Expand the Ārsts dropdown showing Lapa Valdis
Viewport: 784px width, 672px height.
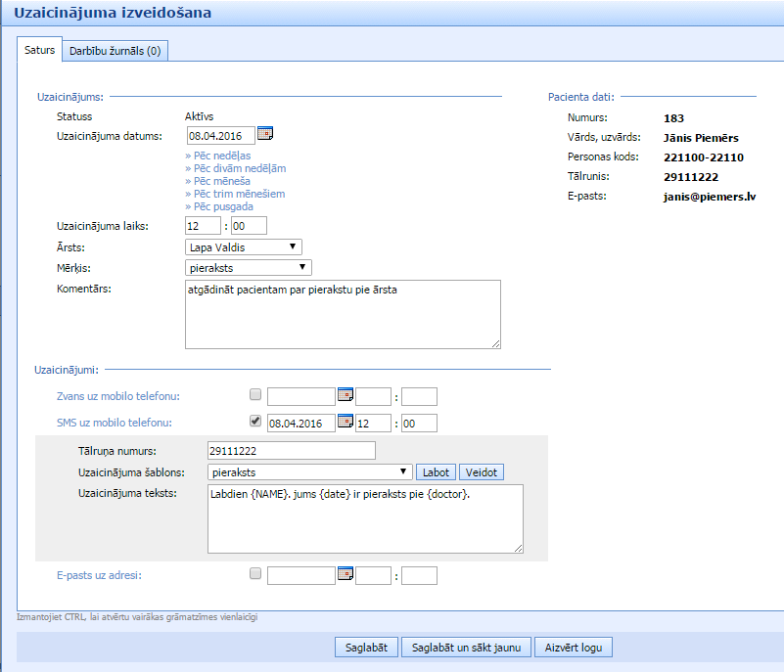pyautogui.click(x=244, y=247)
